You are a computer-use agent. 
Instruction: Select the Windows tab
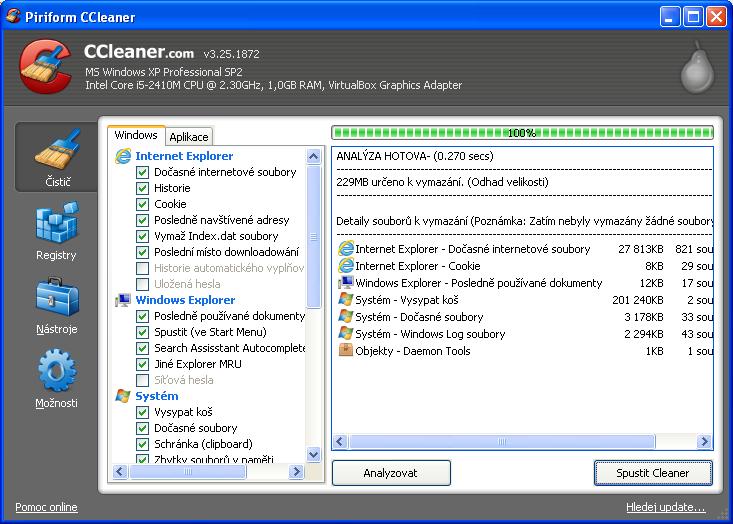click(x=136, y=136)
